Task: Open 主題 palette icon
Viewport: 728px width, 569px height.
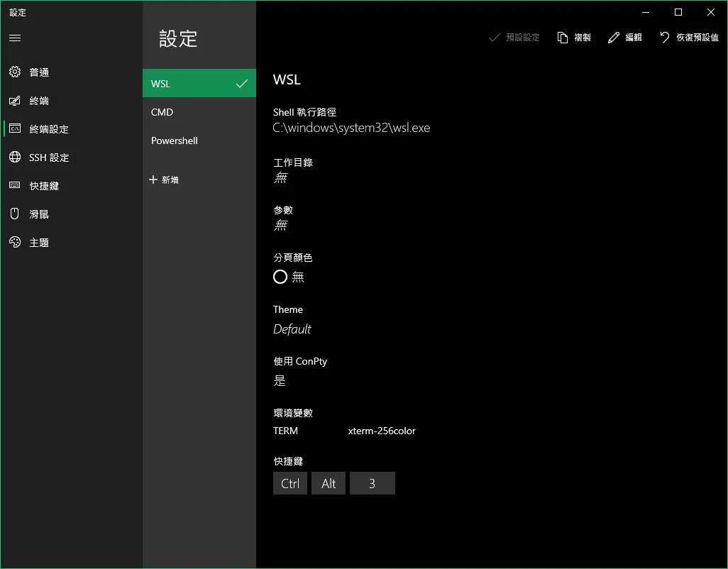Action: [x=15, y=243]
